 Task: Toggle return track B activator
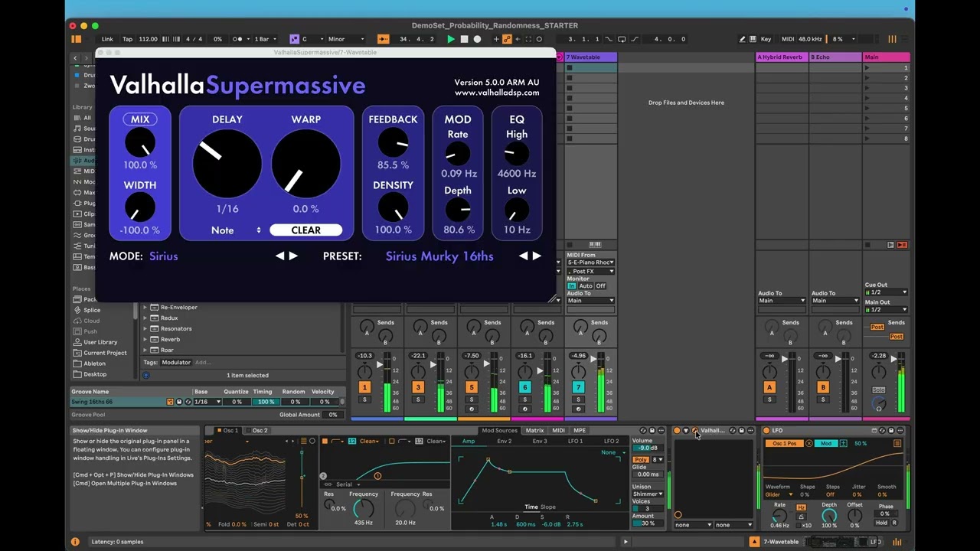pyautogui.click(x=823, y=387)
